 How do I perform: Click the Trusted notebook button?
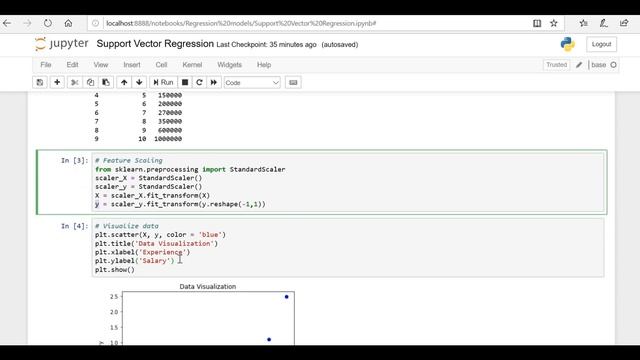point(556,65)
